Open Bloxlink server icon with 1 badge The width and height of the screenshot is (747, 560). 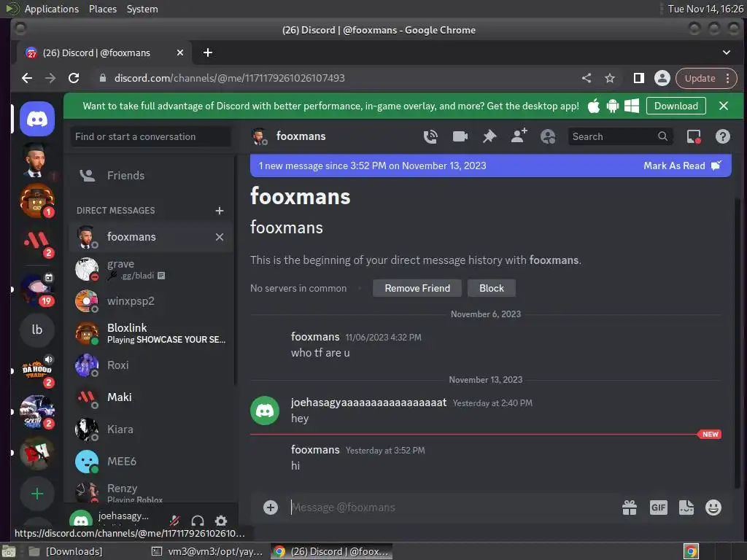tap(36, 201)
